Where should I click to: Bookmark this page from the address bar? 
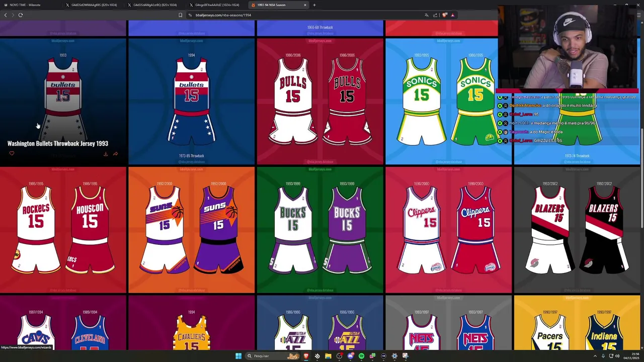(181, 15)
